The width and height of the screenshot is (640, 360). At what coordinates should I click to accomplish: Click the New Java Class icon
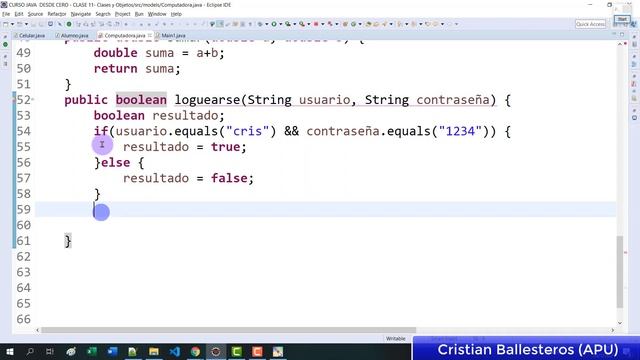[353, 24]
